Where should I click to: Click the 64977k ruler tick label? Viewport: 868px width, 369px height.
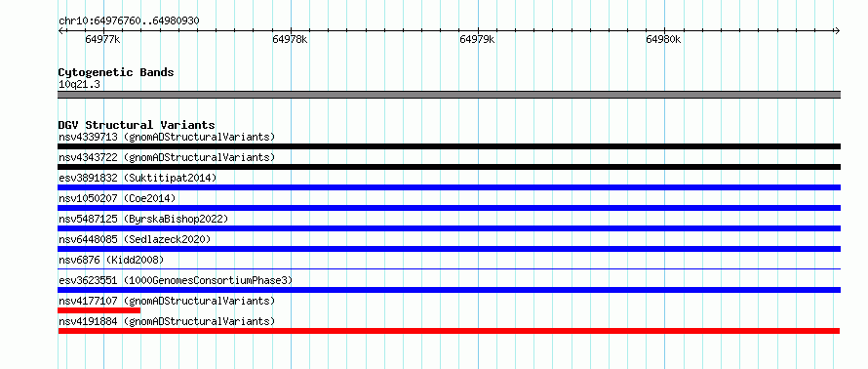103,39
